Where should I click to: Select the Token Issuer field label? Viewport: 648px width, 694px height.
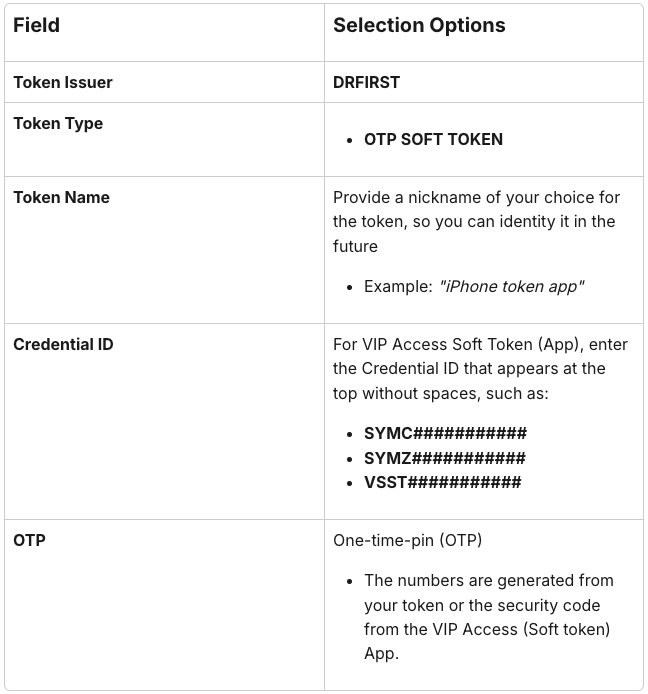pos(63,82)
